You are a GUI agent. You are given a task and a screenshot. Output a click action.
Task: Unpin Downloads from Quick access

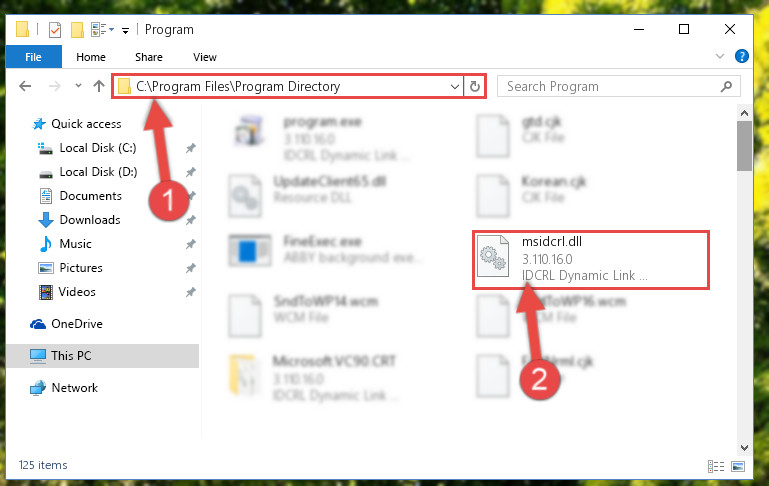[190, 220]
